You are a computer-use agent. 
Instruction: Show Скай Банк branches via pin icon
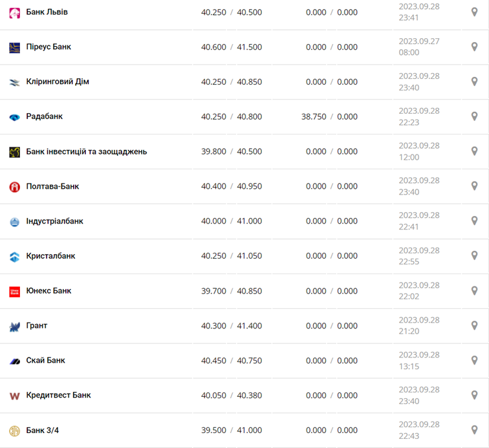coord(474,361)
